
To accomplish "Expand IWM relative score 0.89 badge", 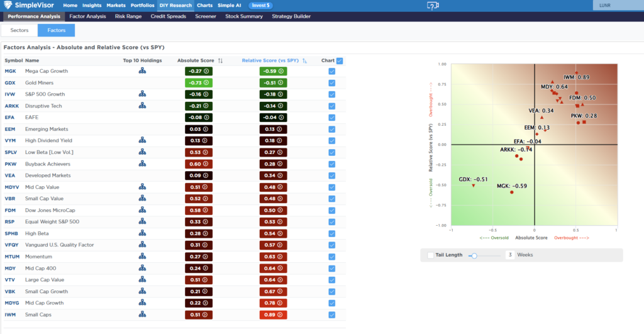I will (x=273, y=315).
